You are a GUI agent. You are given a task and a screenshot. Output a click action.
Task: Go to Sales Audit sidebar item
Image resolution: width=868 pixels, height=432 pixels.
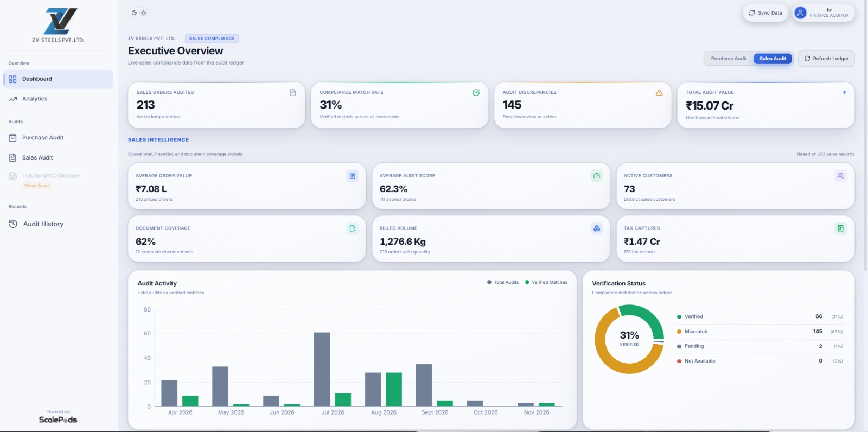tap(58, 157)
